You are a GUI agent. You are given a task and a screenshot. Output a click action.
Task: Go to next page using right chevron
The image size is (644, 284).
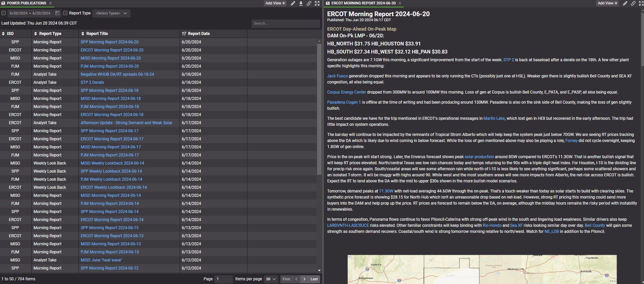(305, 279)
